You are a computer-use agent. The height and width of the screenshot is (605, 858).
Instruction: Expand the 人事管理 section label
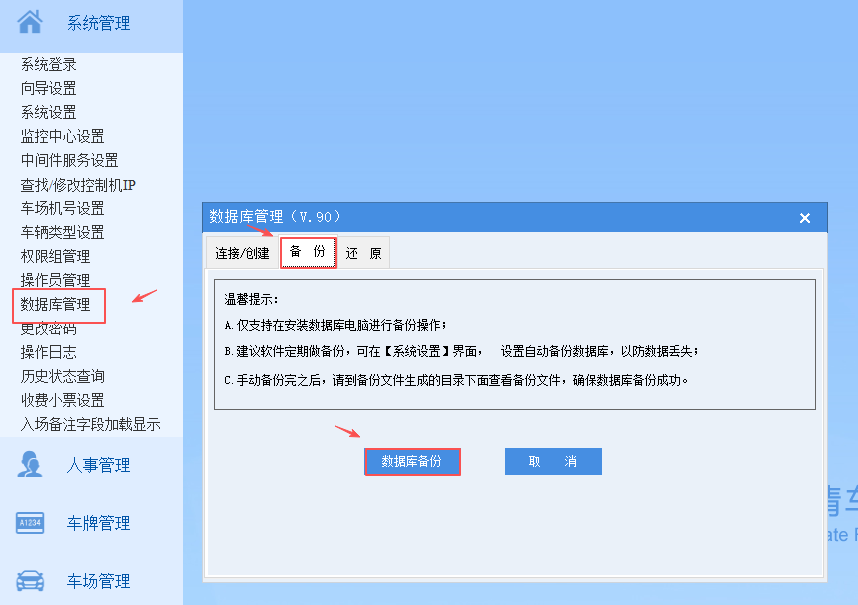(x=98, y=465)
